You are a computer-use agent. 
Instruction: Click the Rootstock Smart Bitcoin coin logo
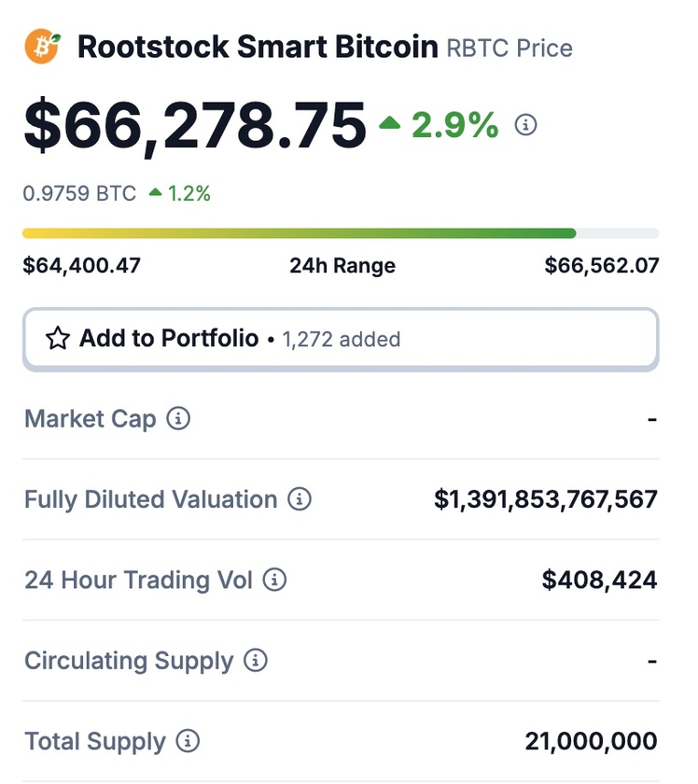point(43,47)
